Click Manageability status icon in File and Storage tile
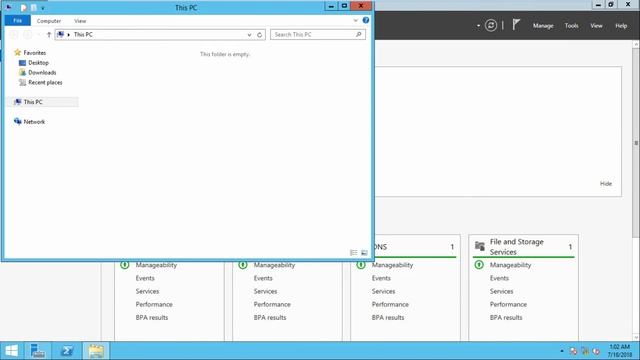The width and height of the screenshot is (640, 360). pyautogui.click(x=479, y=265)
